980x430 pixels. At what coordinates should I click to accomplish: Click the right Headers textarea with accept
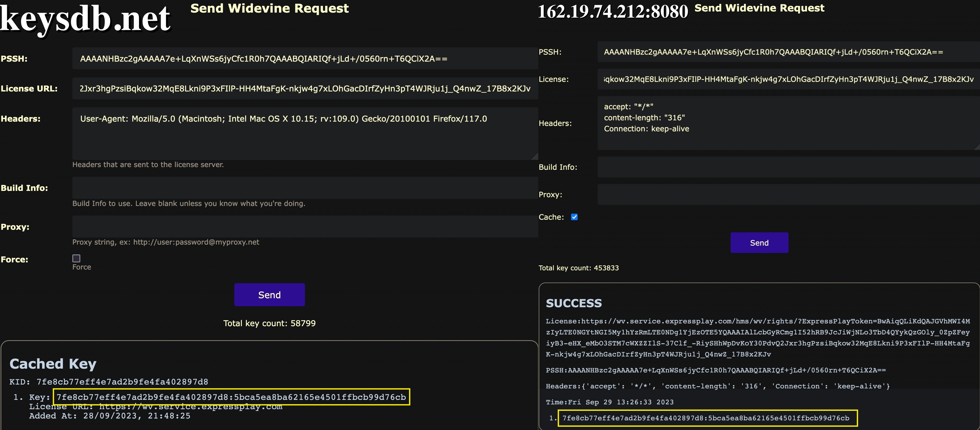(x=788, y=123)
